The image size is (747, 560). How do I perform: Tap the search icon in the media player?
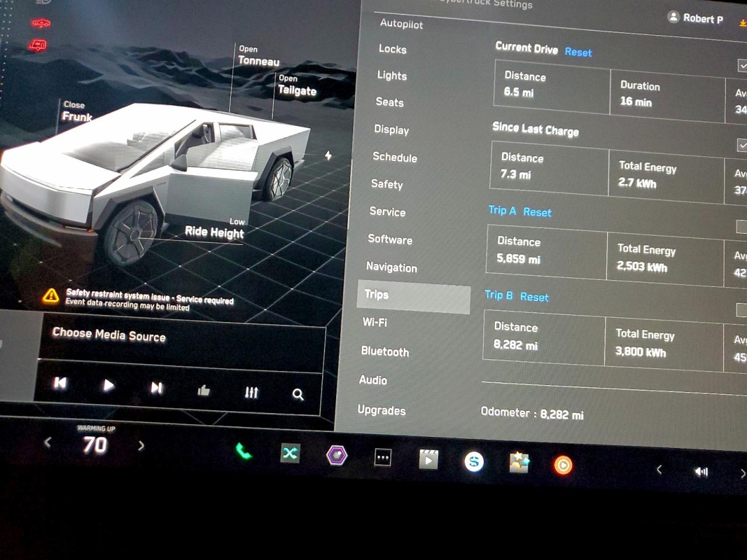coord(298,395)
